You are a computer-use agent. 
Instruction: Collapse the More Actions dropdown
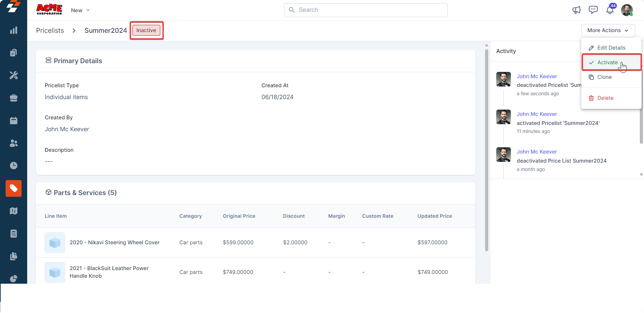[608, 30]
